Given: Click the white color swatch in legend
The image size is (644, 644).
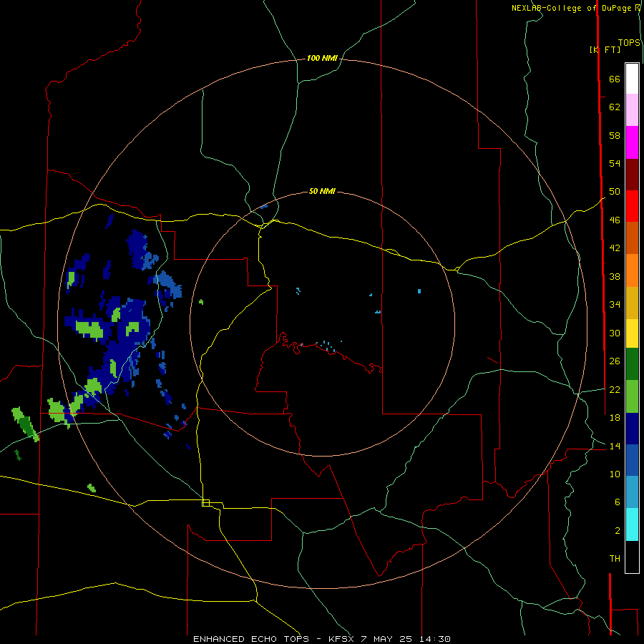Looking at the screenshot, I should (632, 79).
